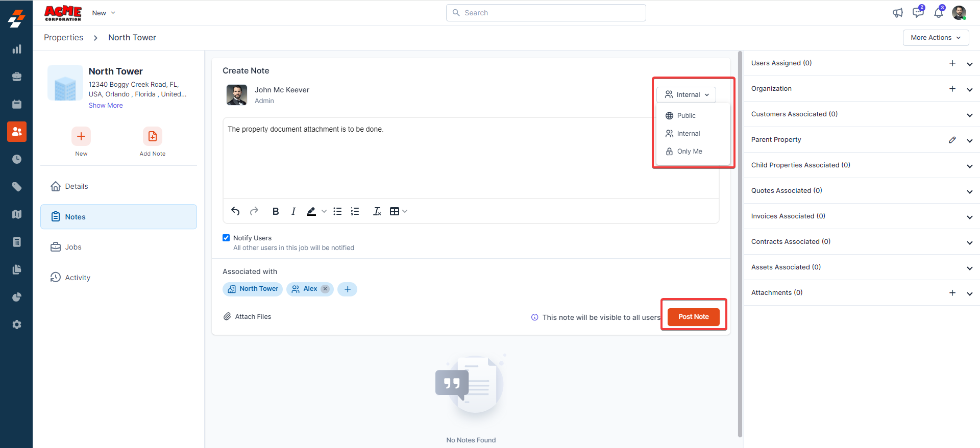Open the documents copy sidebar icon

[x=17, y=269]
